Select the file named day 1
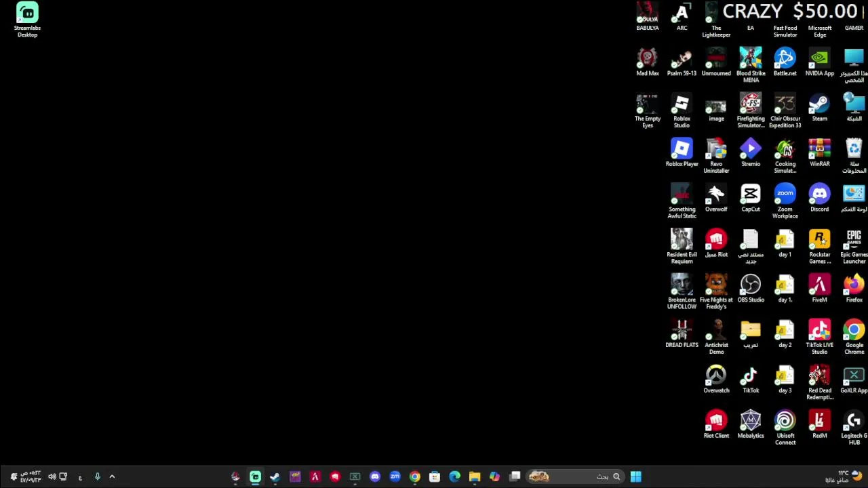The width and height of the screenshot is (868, 488). (785, 243)
